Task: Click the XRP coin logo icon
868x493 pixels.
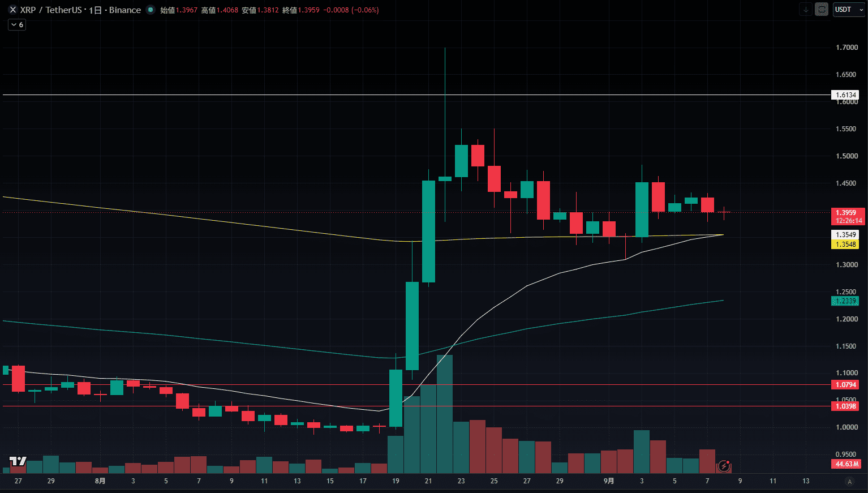Action: [13, 10]
